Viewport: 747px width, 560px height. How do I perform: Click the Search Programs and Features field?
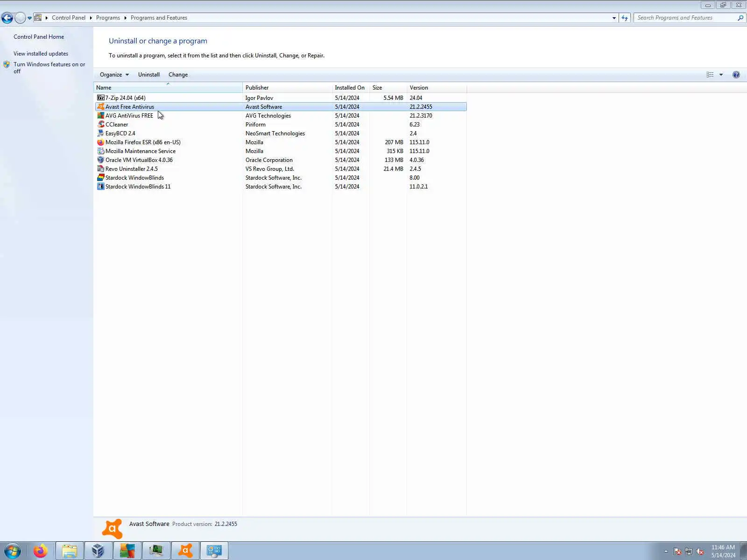pos(686,18)
